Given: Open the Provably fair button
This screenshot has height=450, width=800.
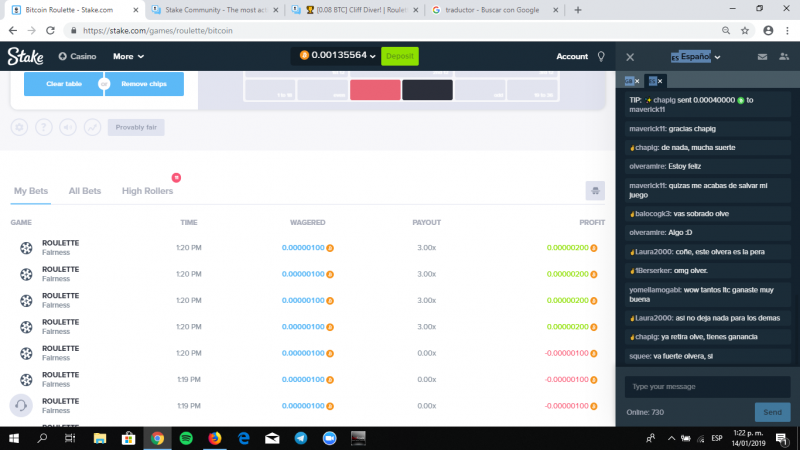Looking at the screenshot, I should (136, 128).
